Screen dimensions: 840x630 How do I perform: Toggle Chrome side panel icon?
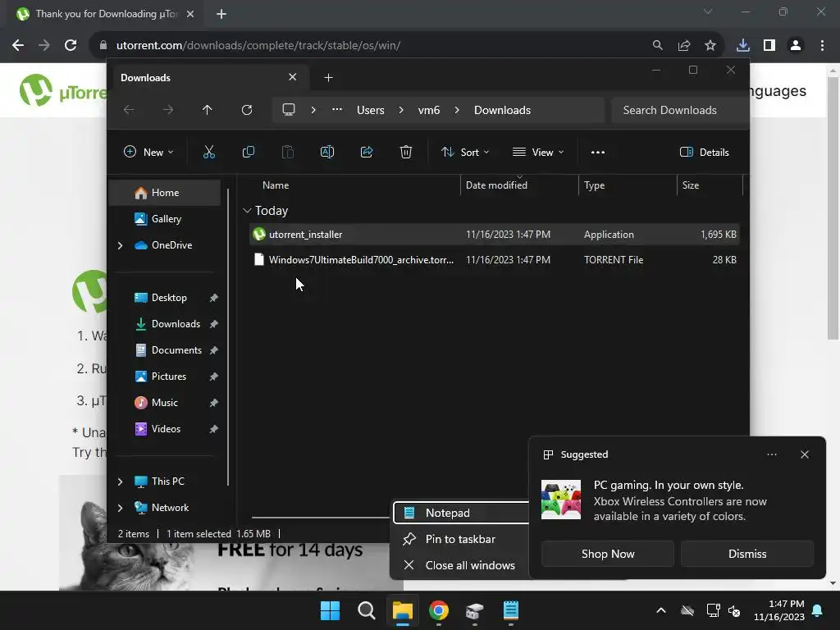pos(769,45)
